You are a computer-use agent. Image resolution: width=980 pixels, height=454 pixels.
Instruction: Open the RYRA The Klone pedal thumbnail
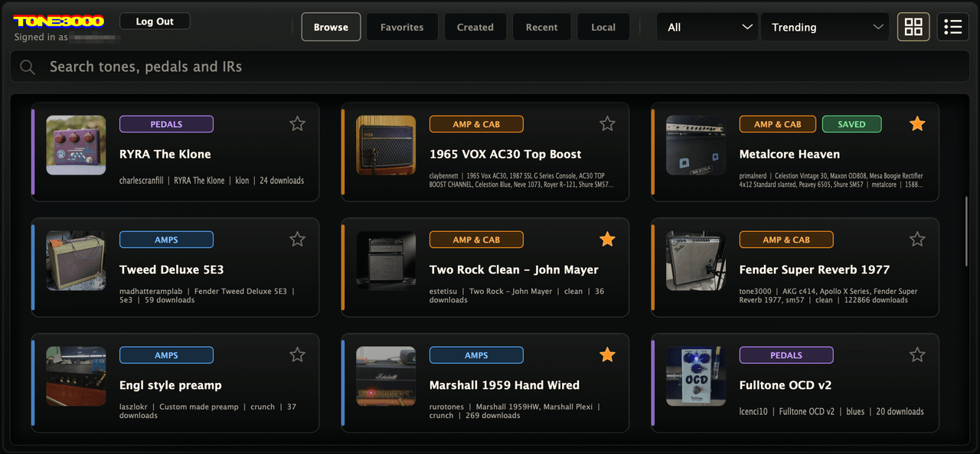point(76,145)
